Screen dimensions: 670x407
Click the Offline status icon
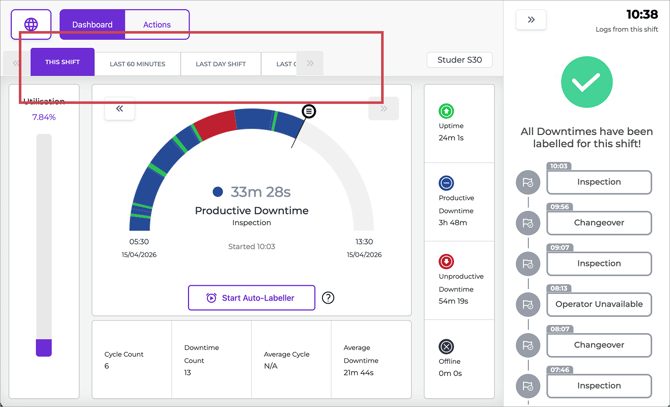click(x=446, y=347)
